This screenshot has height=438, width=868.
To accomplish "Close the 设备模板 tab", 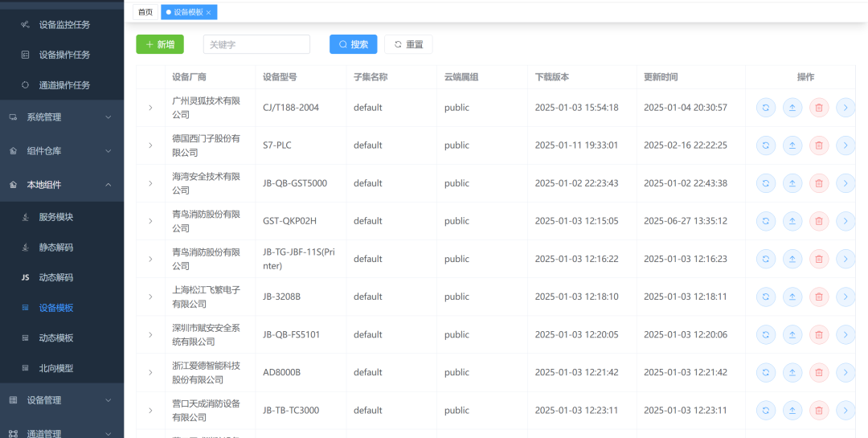I will [x=209, y=13].
